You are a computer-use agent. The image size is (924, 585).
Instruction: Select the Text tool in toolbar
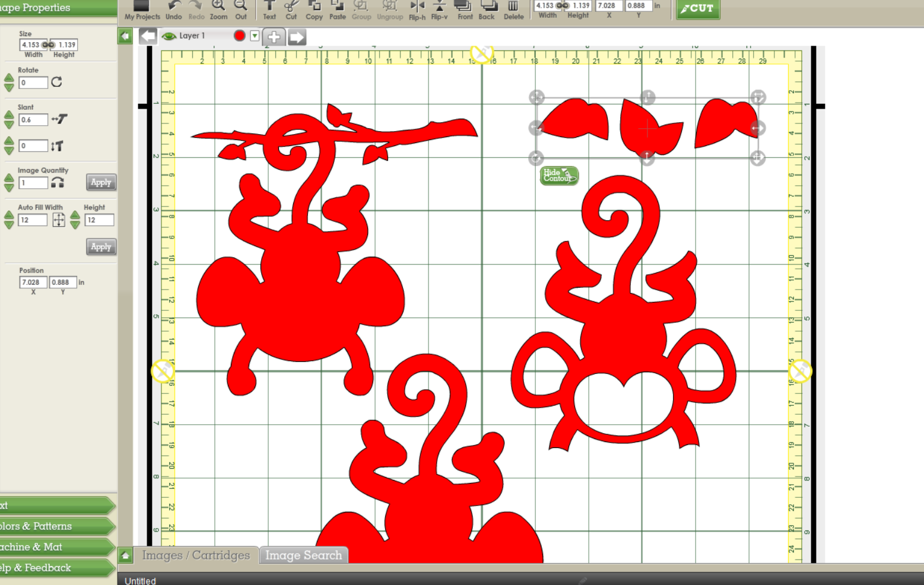click(x=269, y=6)
